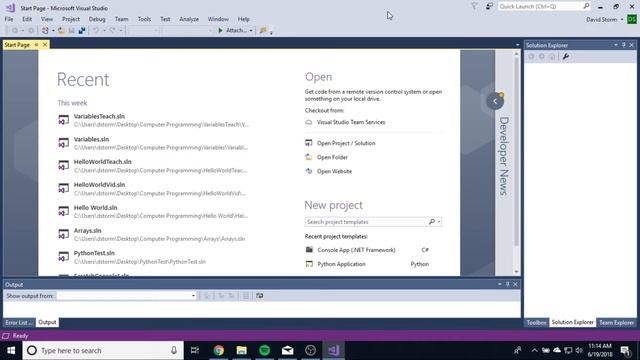
Task: Click the Redo toolbar icon
Action: (112, 30)
